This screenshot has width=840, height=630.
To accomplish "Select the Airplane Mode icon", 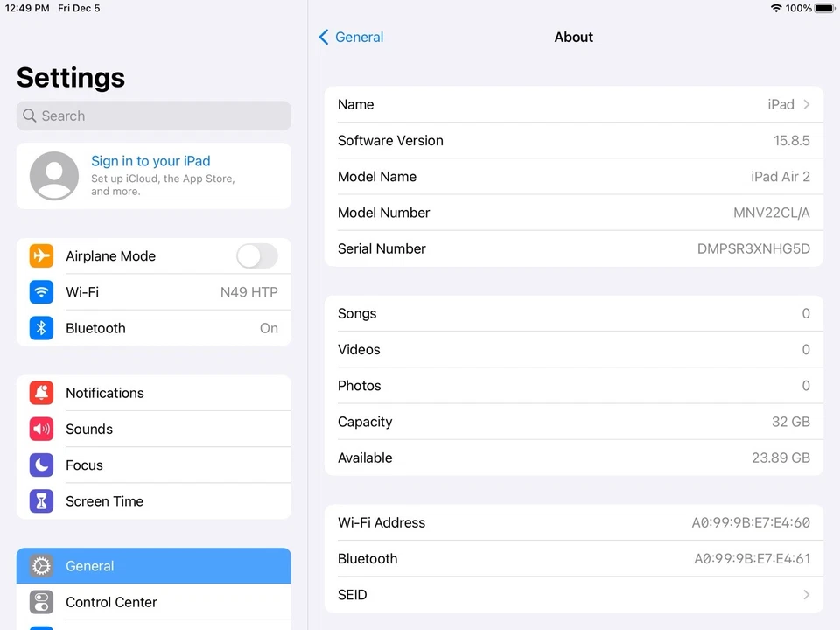I will click(x=41, y=255).
